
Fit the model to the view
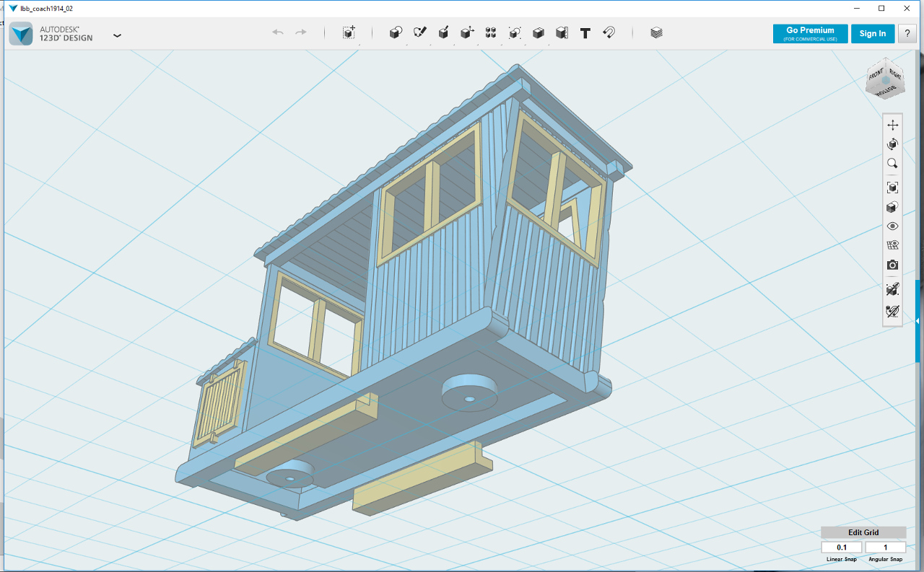coord(892,188)
